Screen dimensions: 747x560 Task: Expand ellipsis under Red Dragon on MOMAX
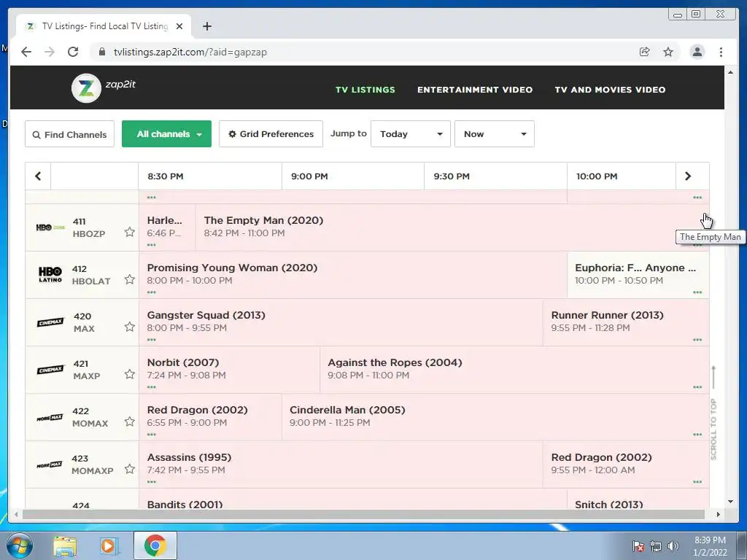[152, 435]
